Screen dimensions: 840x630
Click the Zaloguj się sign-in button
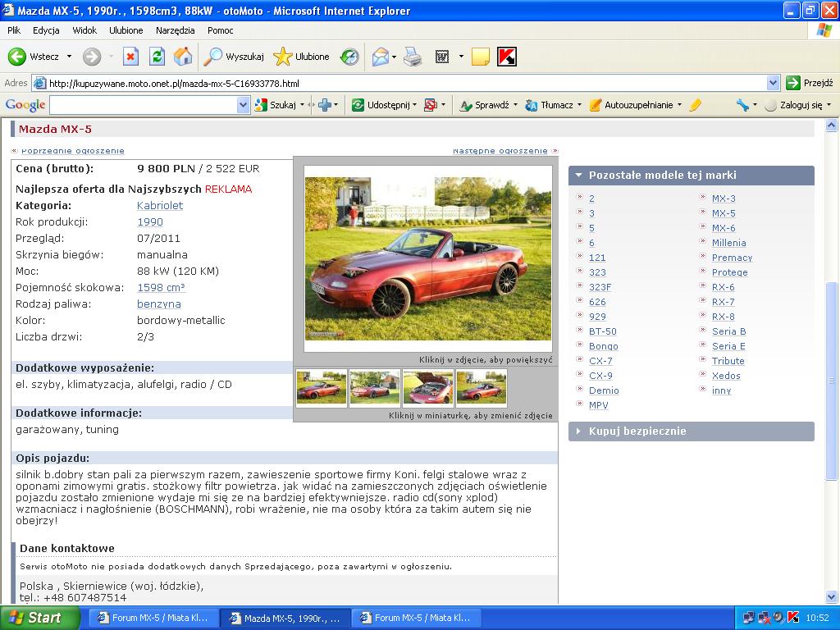795,105
